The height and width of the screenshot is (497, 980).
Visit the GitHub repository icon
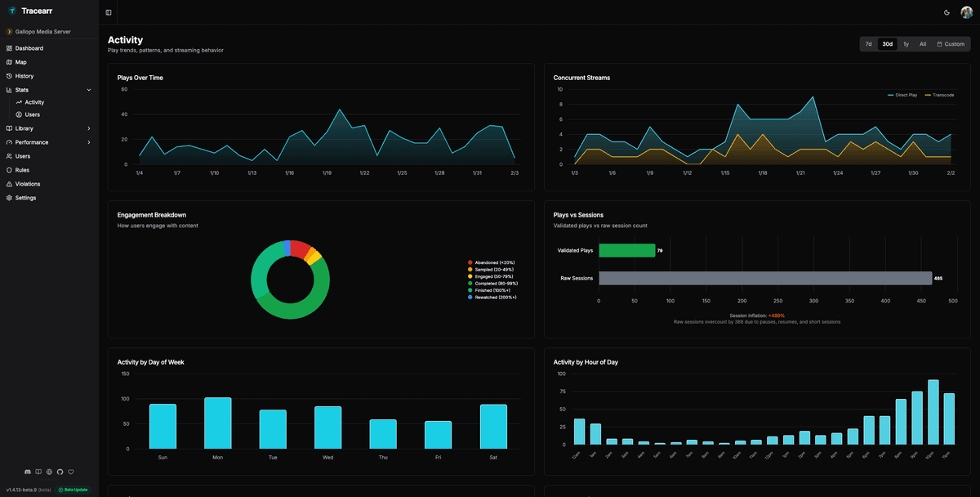tap(60, 472)
